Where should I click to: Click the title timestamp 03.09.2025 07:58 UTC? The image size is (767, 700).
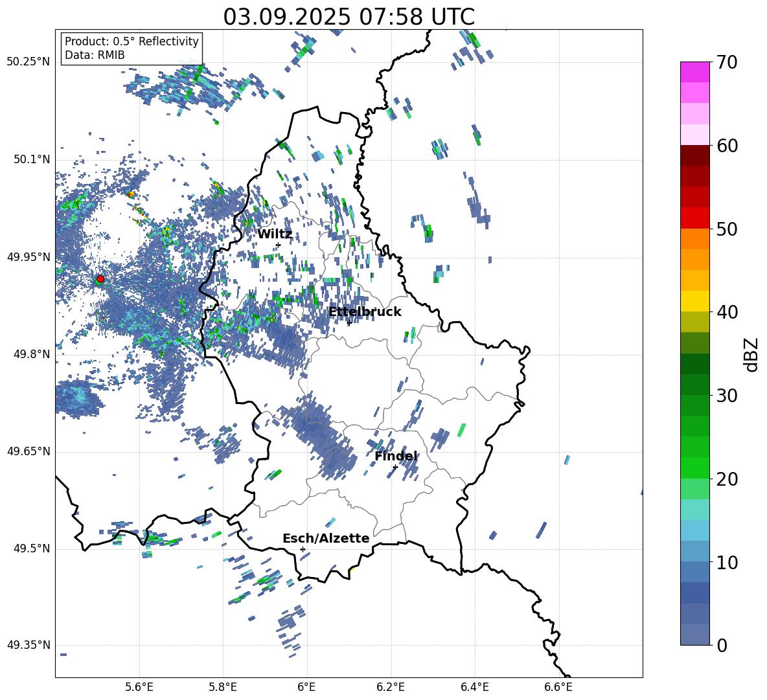coord(349,17)
